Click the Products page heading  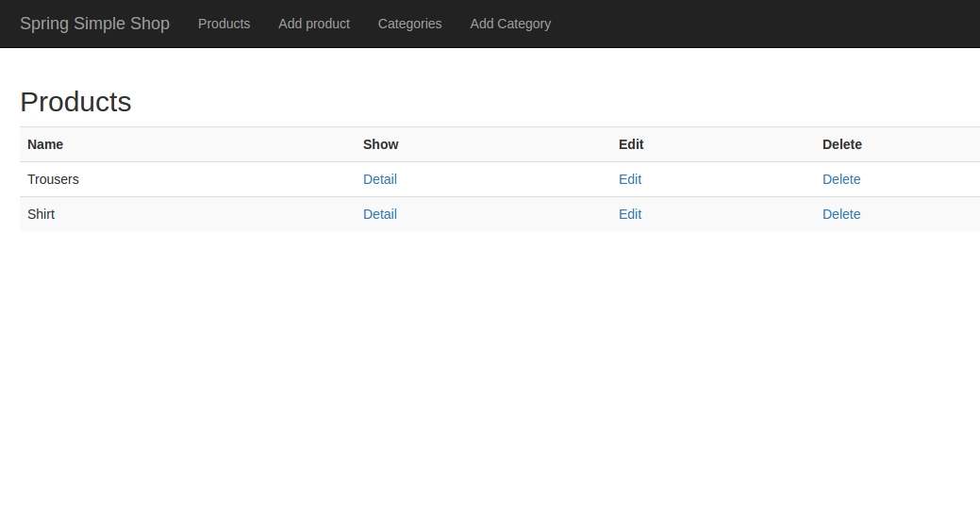pyautogui.click(x=75, y=102)
